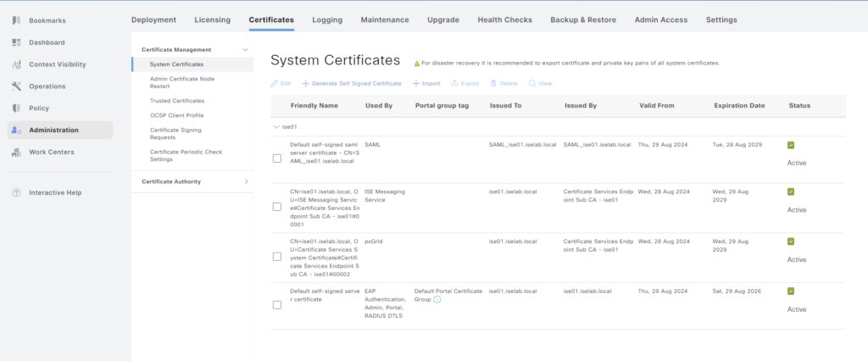Click 'Default Portal Certificate Group' tag text

click(x=448, y=295)
